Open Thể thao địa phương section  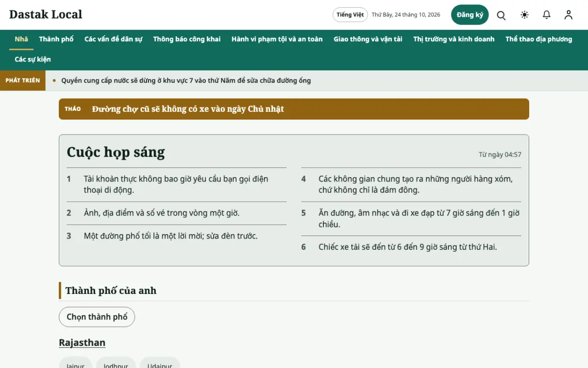coord(539,39)
